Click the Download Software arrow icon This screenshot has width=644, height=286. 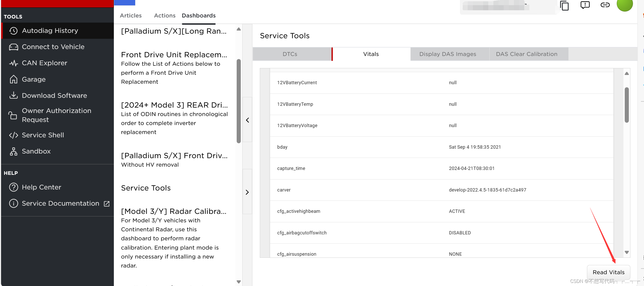13,96
